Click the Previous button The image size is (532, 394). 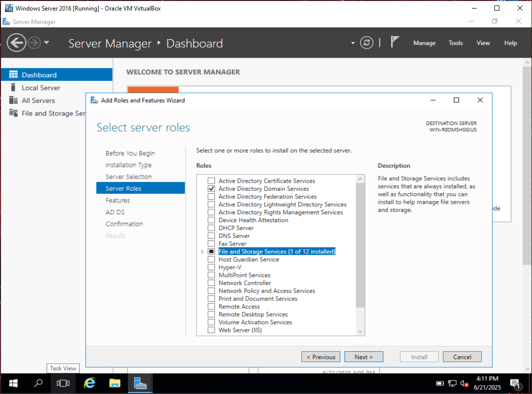pyautogui.click(x=320, y=357)
